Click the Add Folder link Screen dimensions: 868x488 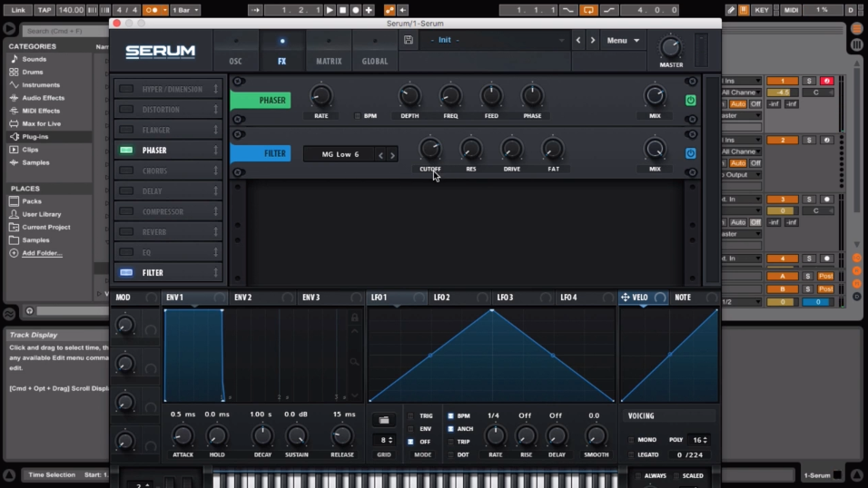click(42, 253)
